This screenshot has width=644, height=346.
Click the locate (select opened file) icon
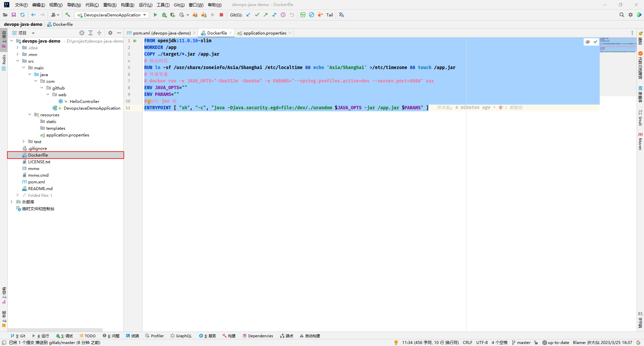coord(82,33)
